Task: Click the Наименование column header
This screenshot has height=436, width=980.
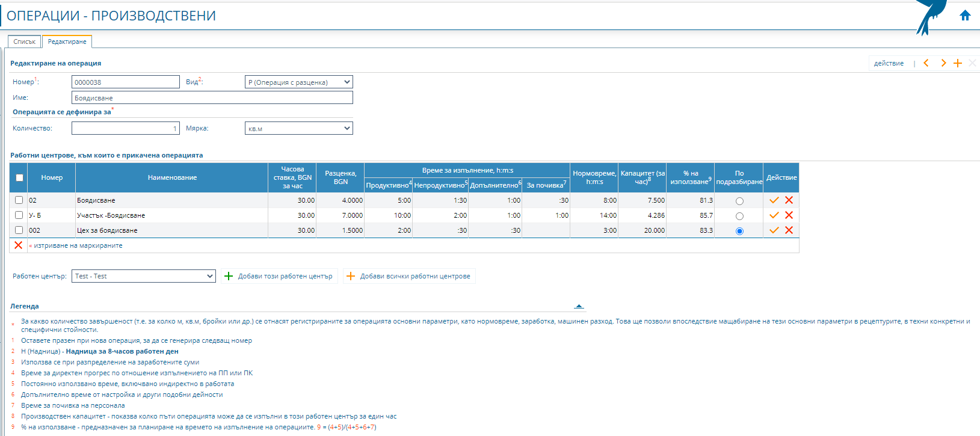Action: coord(172,177)
